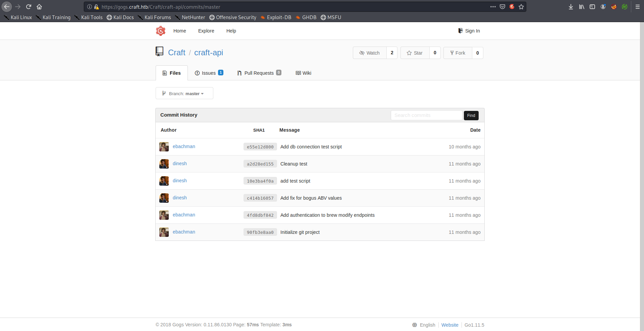
Task: Expand the Branch: master dropdown
Action: coord(184,93)
